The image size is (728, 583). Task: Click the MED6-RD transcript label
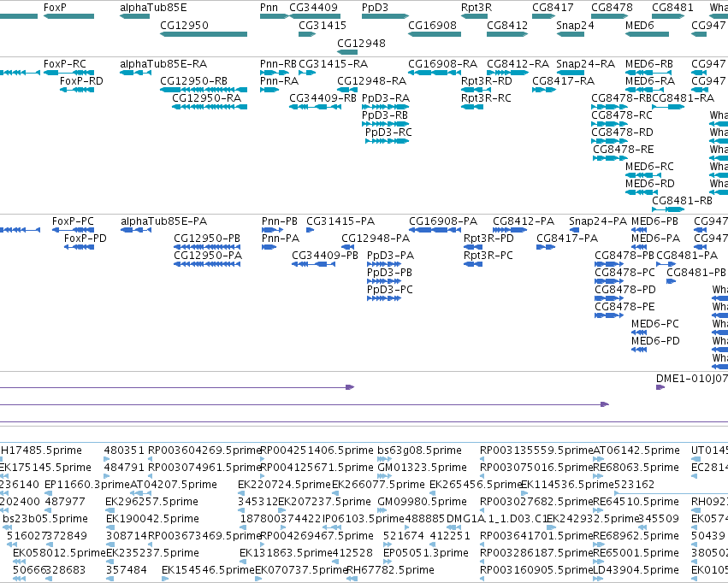click(x=649, y=183)
